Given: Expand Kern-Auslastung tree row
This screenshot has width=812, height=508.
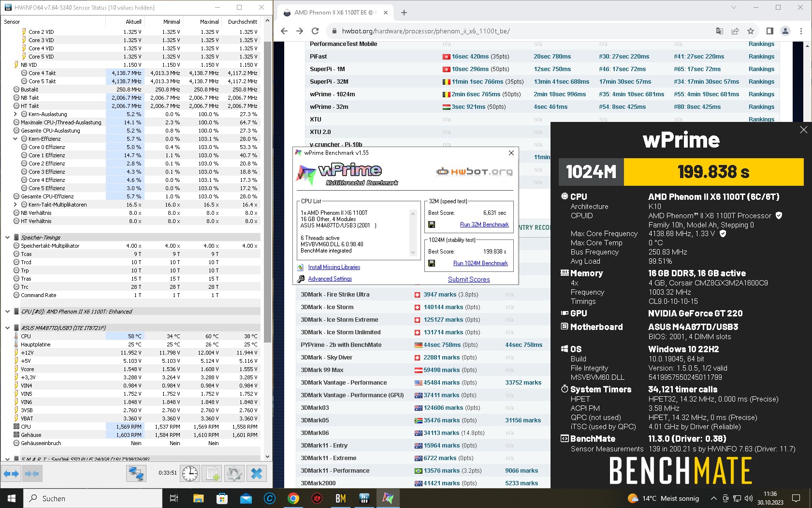Looking at the screenshot, I should [15, 114].
